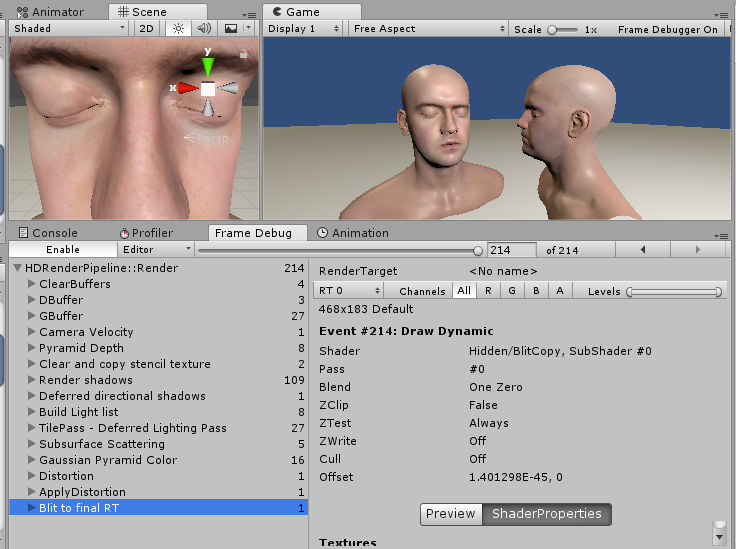Screen dimensions: 736x549
Task: Expand GBuffer tree node
Action: 31,316
